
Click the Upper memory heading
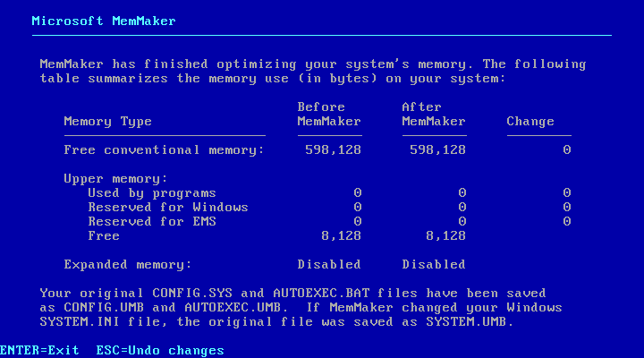pos(115,179)
